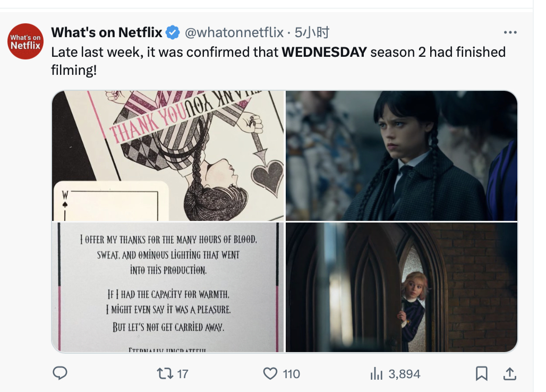Screen dimensions: 546x392
Task: Open the @whatonnetflix handle link
Action: [234, 33]
